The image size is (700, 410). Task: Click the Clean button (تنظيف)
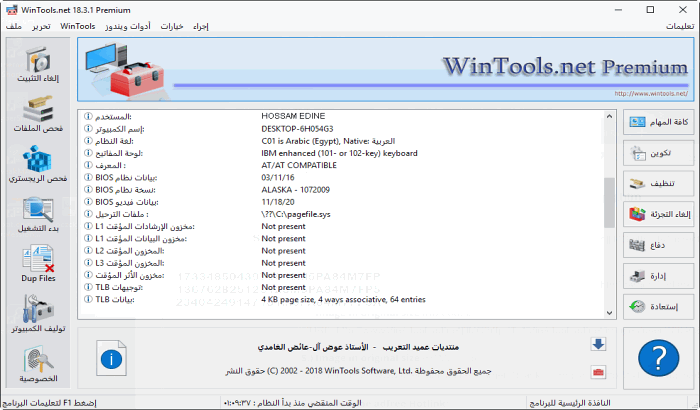point(658,184)
